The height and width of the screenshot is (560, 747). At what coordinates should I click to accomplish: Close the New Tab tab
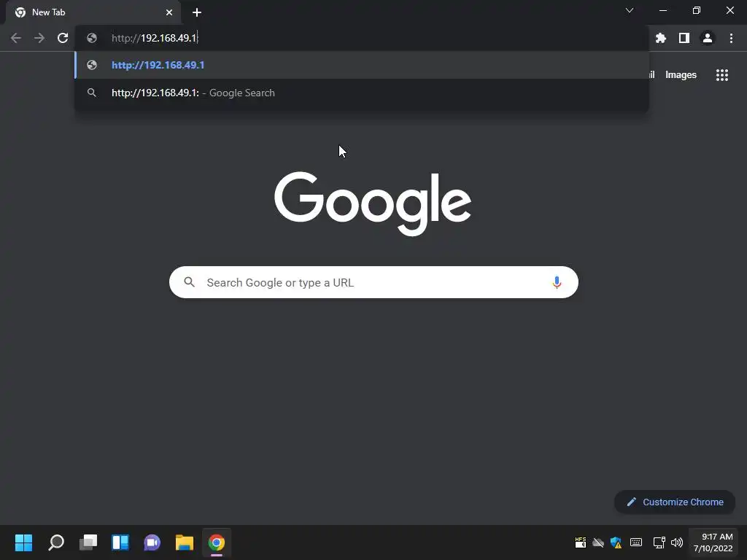coord(169,12)
